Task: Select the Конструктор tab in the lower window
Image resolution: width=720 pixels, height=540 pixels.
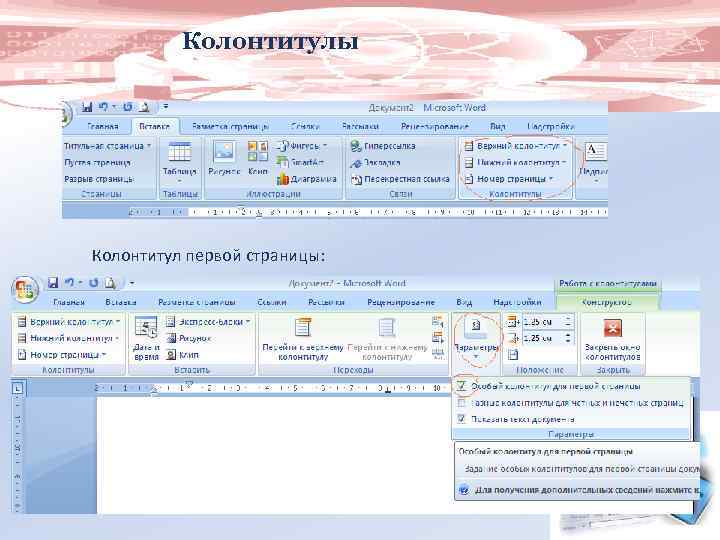Action: (x=607, y=302)
